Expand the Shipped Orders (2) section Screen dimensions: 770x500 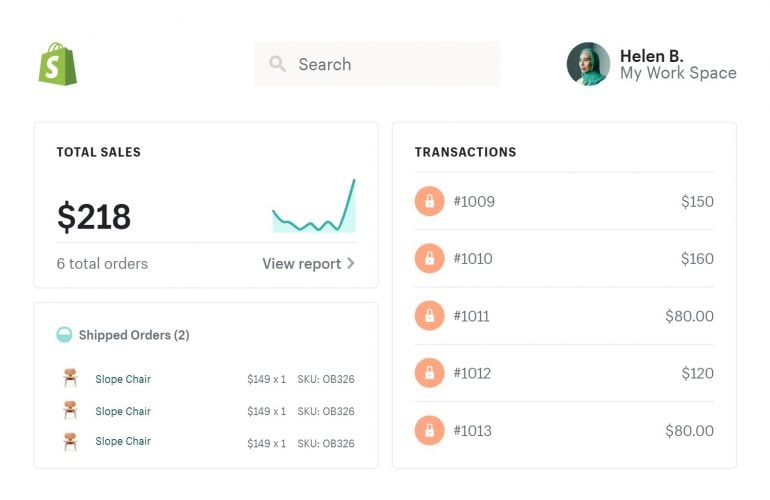(x=134, y=335)
